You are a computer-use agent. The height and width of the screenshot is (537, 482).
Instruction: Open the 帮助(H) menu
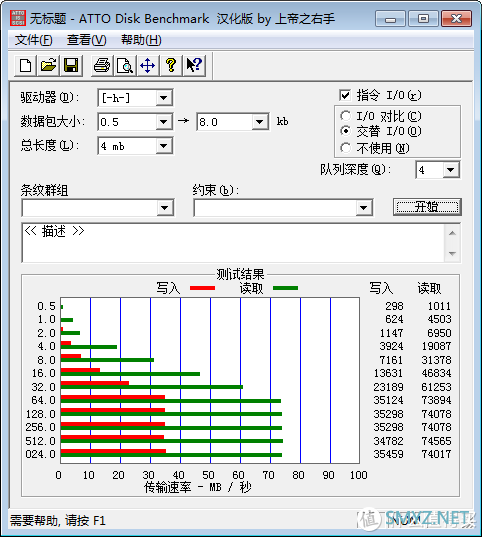[141, 40]
